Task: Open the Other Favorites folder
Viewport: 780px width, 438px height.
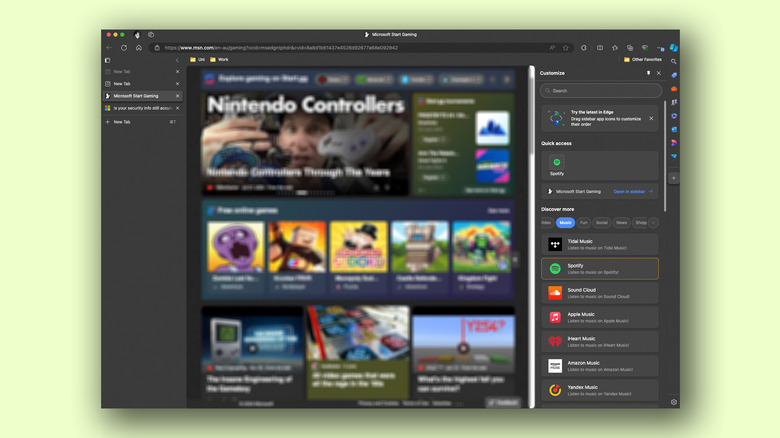Action: pos(643,60)
